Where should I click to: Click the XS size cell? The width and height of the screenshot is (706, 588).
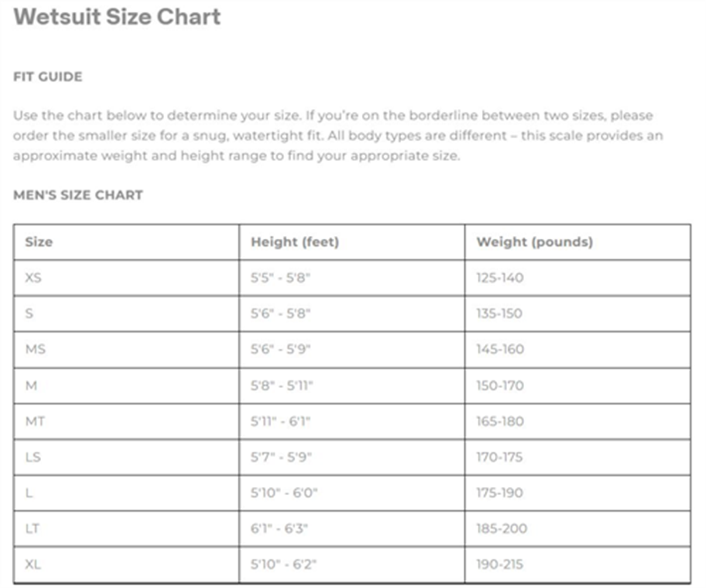point(34,278)
